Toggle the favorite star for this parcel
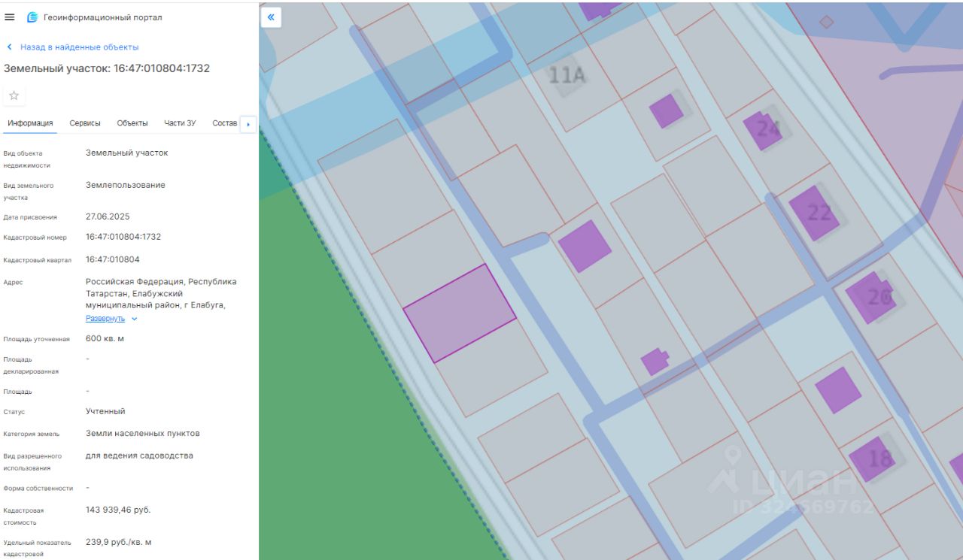The width and height of the screenshot is (963, 560). point(14,95)
